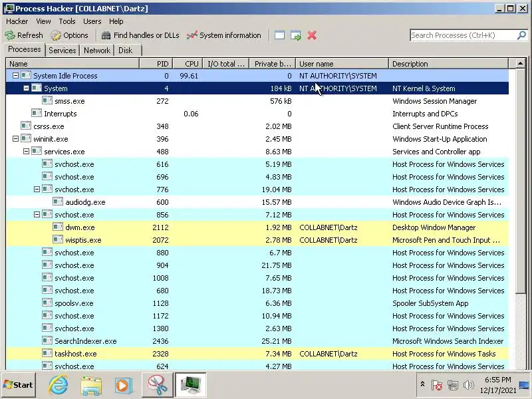
Task: Click the scrollbar up arrow
Action: 520,63
